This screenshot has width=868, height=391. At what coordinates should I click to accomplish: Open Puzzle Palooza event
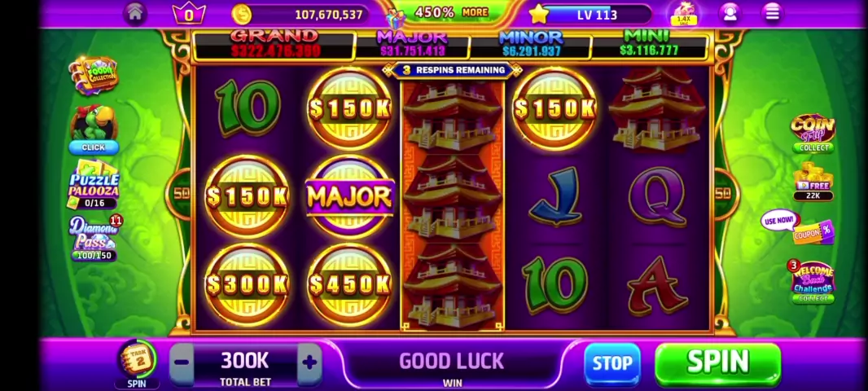94,184
